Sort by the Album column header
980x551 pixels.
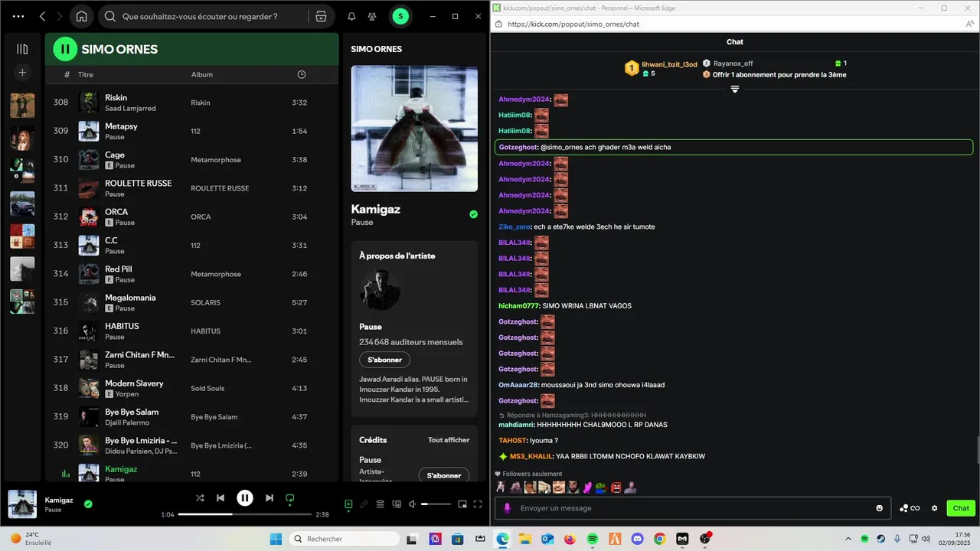202,74
